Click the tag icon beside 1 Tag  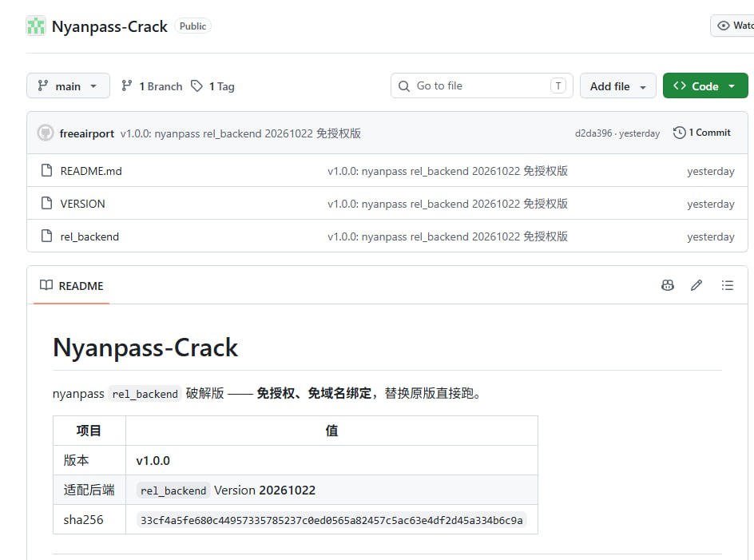[x=196, y=86]
